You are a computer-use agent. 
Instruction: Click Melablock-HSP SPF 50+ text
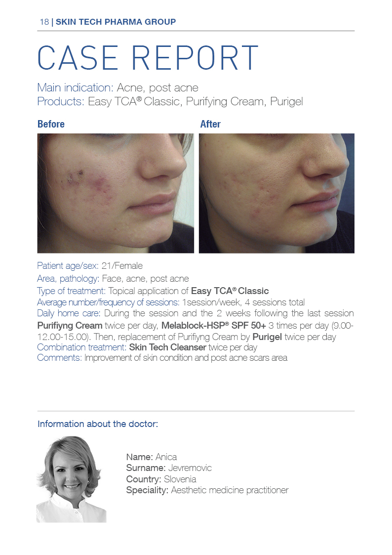(213, 325)
